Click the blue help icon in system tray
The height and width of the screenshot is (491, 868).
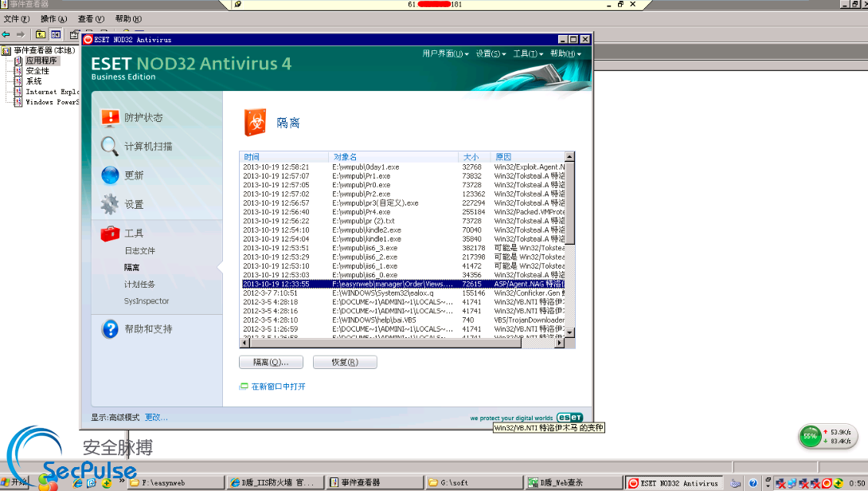tap(753, 483)
